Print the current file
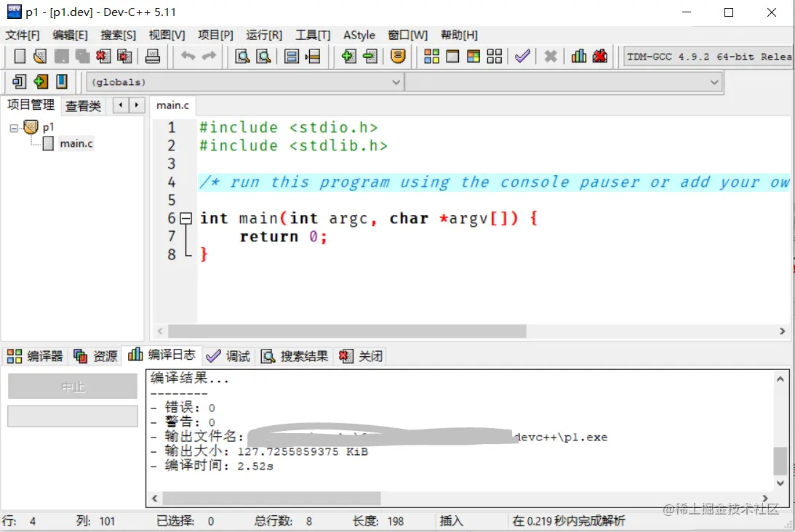 [152, 56]
